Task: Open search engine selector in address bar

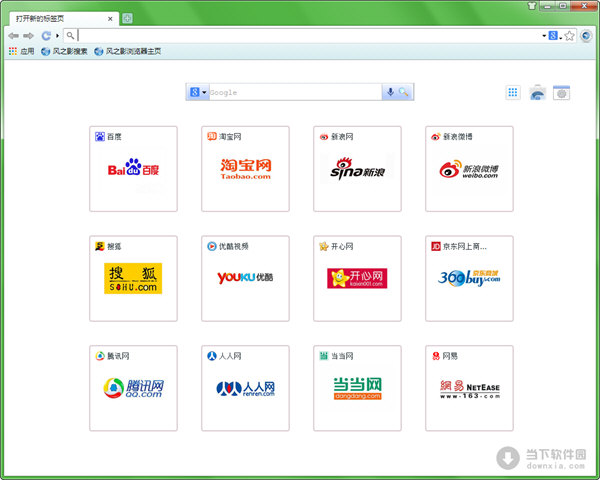Action: tap(554, 36)
